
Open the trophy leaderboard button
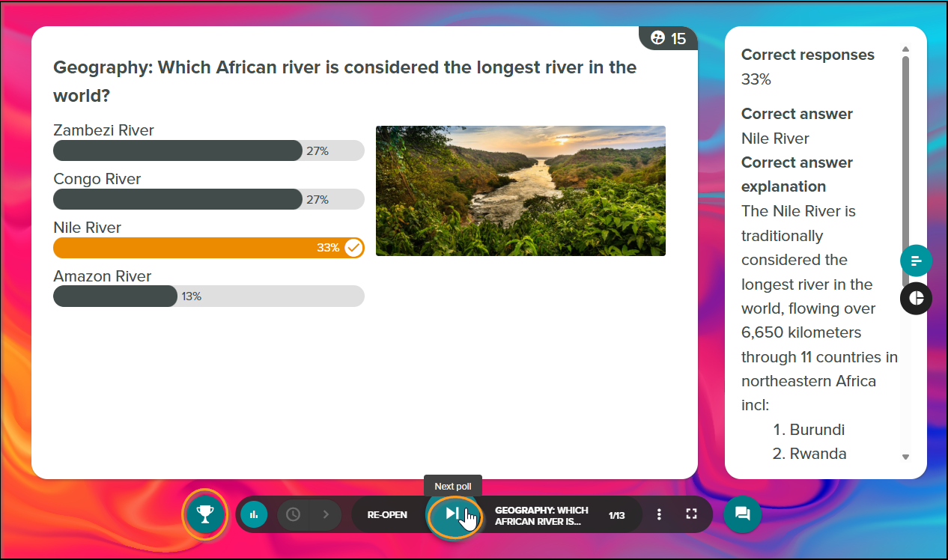pyautogui.click(x=204, y=514)
